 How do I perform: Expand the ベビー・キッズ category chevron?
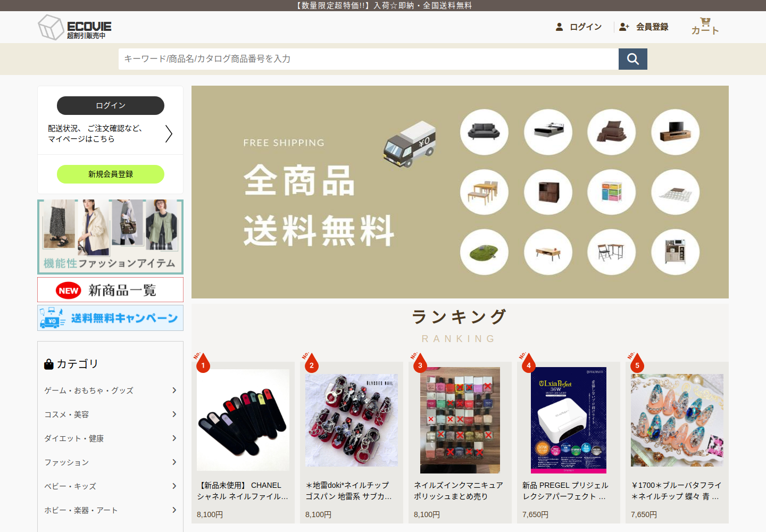tap(174, 486)
